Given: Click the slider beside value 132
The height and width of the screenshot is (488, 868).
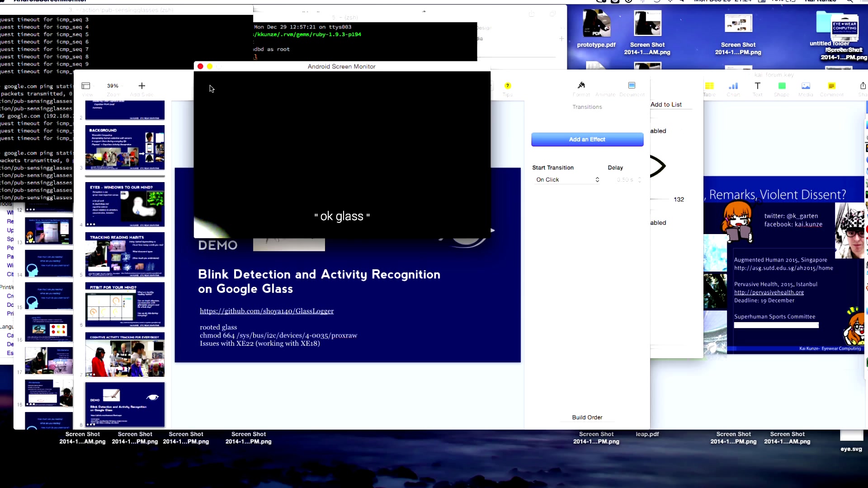Looking at the screenshot, I should pyautogui.click(x=660, y=199).
